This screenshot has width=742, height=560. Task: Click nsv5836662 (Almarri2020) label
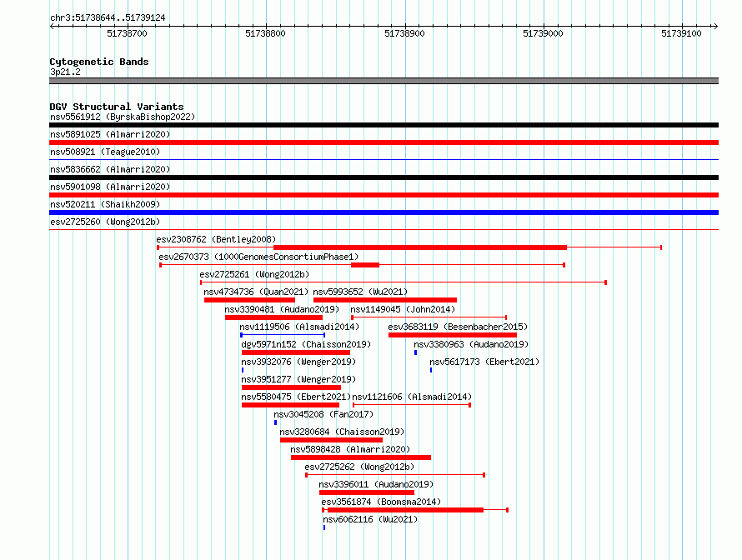click(110, 169)
